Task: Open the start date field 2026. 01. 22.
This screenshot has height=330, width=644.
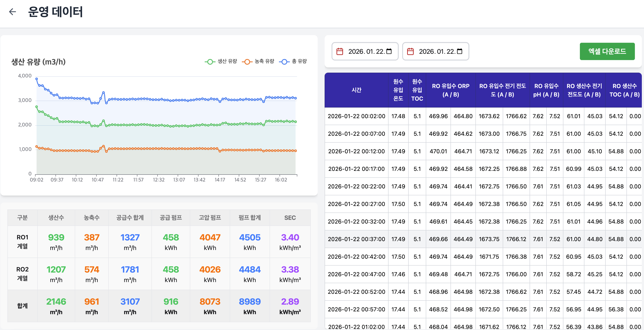Action: pyautogui.click(x=365, y=51)
